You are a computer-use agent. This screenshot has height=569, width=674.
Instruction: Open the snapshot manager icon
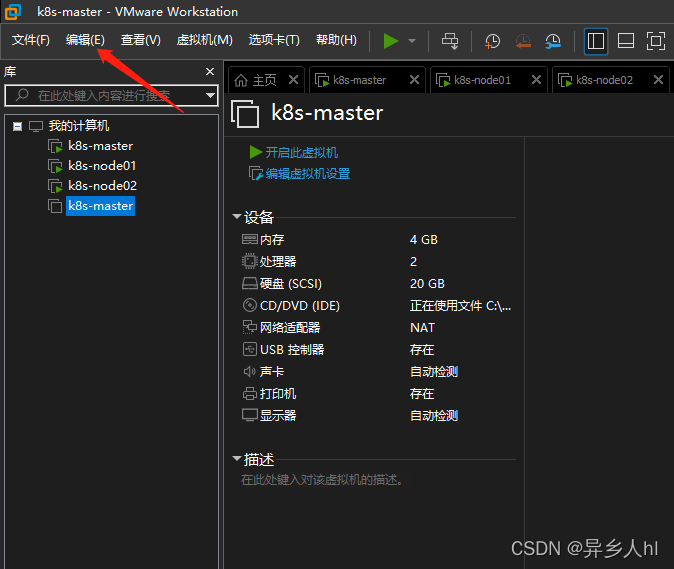point(553,41)
